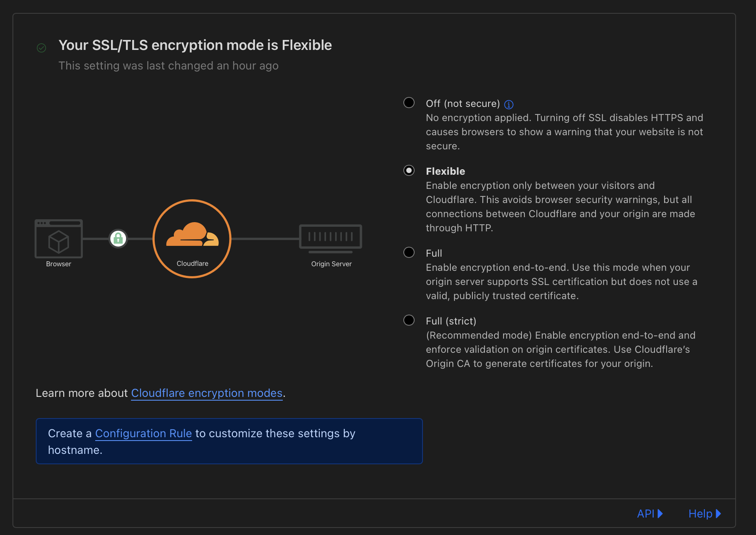This screenshot has width=756, height=535.
Task: Click the Full (strict) option label
Action: click(451, 321)
